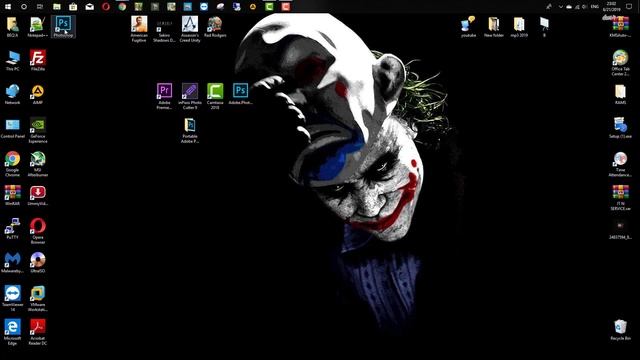Open the Google Chrome desktop shortcut
Screen dimensions: 640x360
(x=12, y=164)
